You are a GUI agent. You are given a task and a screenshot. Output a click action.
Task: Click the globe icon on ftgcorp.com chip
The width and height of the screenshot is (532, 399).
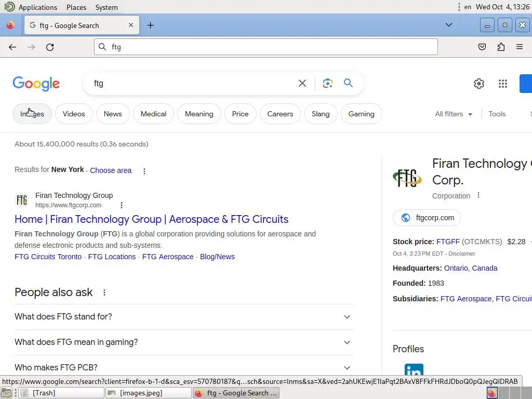406,218
